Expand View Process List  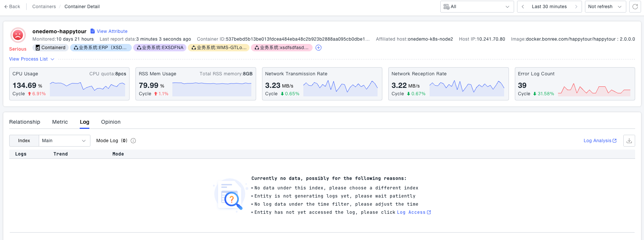click(x=31, y=59)
